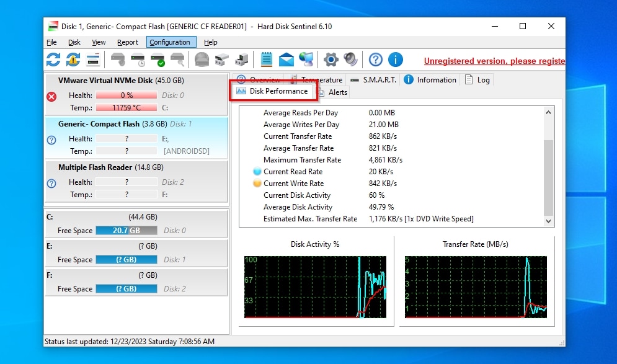Image resolution: width=617 pixels, height=364 pixels.
Task: Click the grey disk gauge toolbar icon
Action: tap(202, 60)
